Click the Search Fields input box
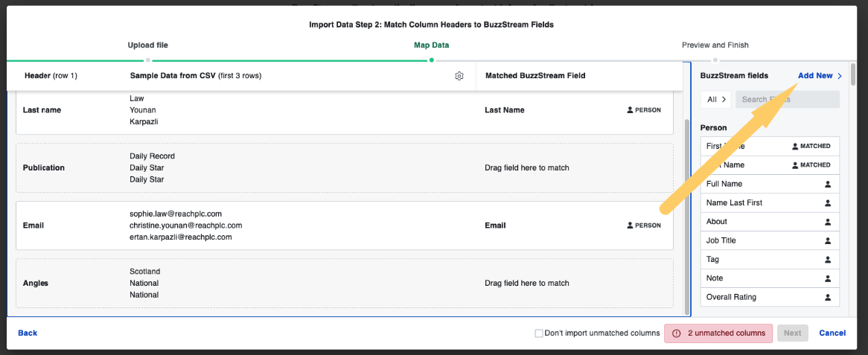868x355 pixels. (x=787, y=100)
